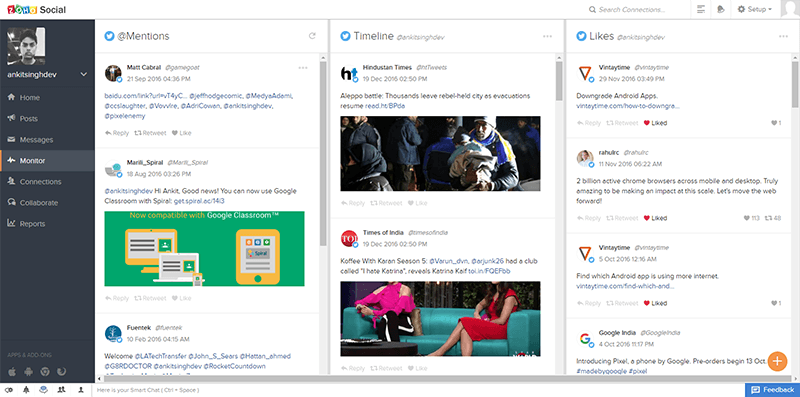This screenshot has height=397, width=800.
Task: Open the notifications bell in the top bar
Action: [x=721, y=10]
